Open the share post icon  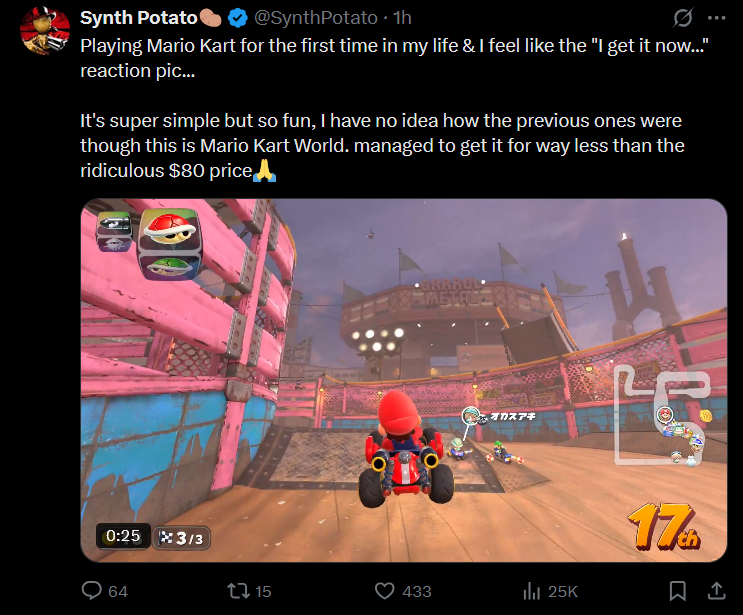click(x=716, y=590)
